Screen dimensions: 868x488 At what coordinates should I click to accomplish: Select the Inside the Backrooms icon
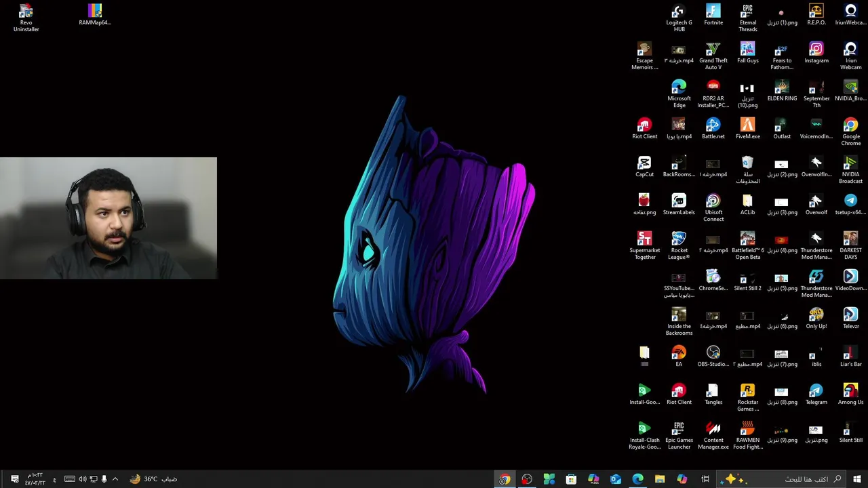point(679,321)
